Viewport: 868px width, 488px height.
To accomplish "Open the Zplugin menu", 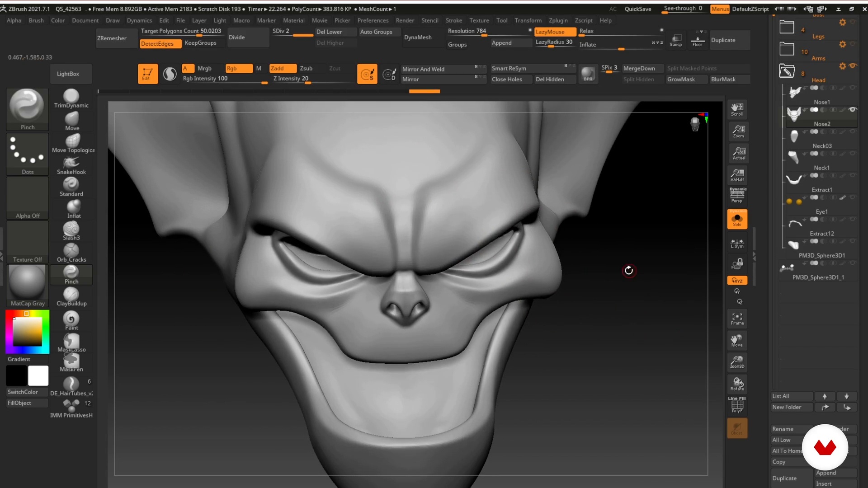I will pyautogui.click(x=558, y=20).
